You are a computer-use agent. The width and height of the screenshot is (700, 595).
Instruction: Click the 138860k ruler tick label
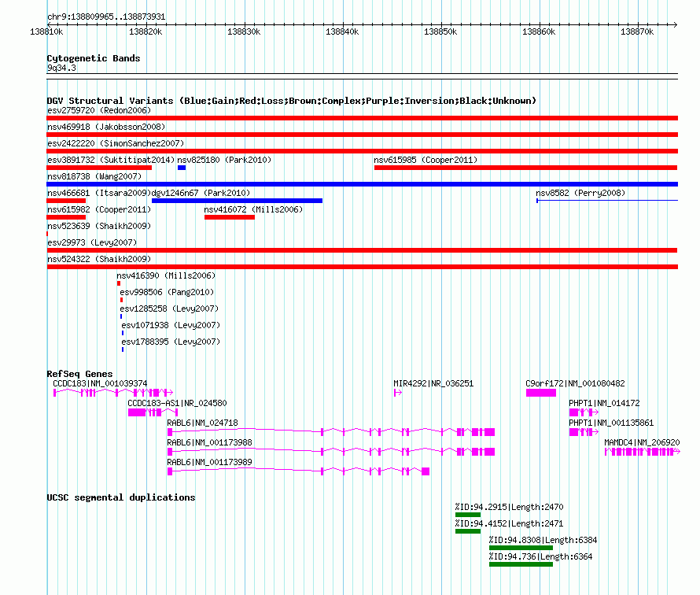point(539,31)
